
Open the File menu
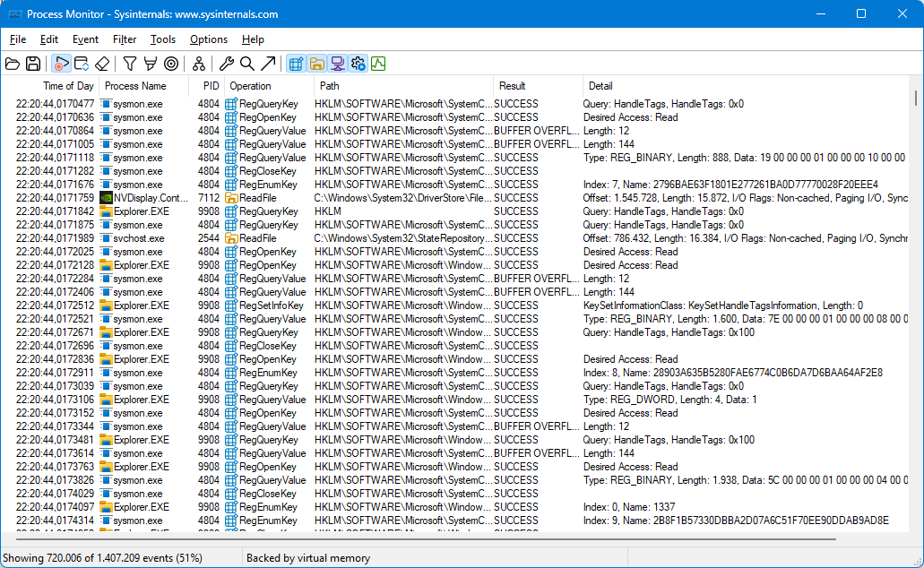tap(18, 39)
